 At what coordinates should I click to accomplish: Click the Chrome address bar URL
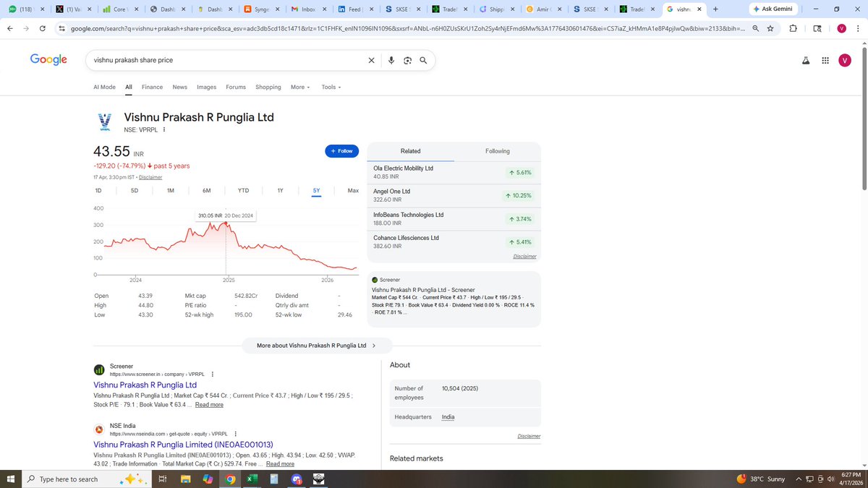coord(407,28)
